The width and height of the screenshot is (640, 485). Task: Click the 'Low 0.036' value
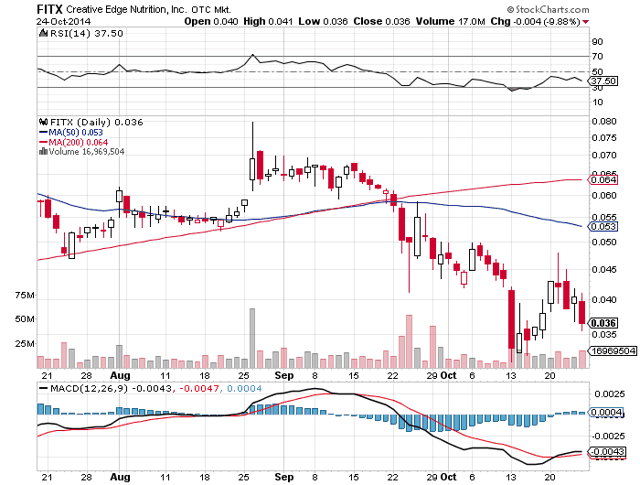pyautogui.click(x=323, y=21)
